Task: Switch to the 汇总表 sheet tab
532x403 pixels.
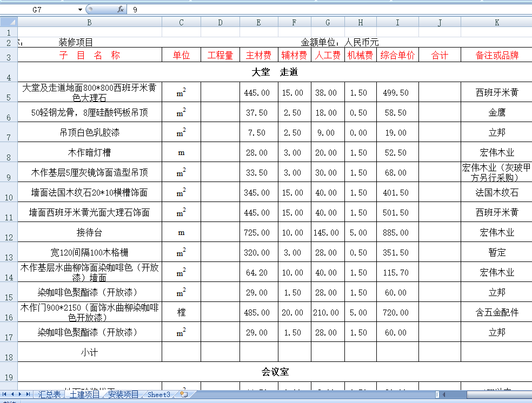Action: coord(49,394)
